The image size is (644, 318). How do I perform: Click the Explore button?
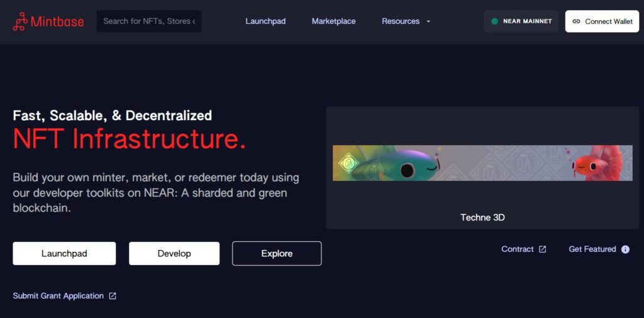click(277, 253)
